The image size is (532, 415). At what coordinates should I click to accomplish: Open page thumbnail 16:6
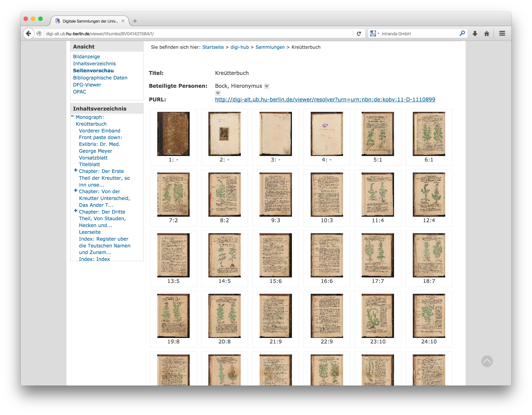pos(327,255)
